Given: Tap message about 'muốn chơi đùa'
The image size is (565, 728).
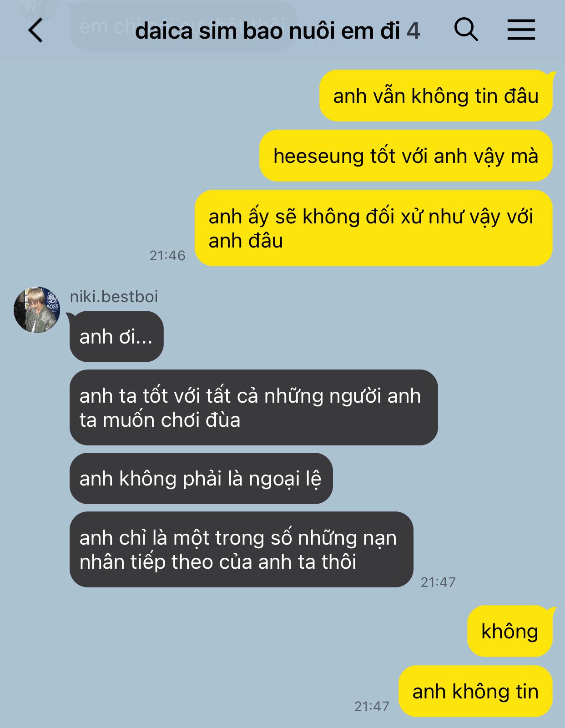Looking at the screenshot, I should [x=253, y=408].
